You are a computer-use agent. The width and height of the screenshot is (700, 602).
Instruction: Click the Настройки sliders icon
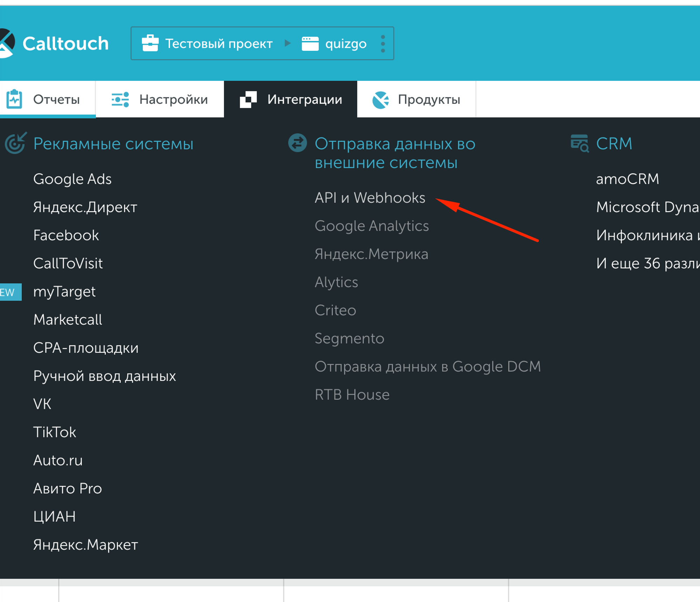click(120, 100)
